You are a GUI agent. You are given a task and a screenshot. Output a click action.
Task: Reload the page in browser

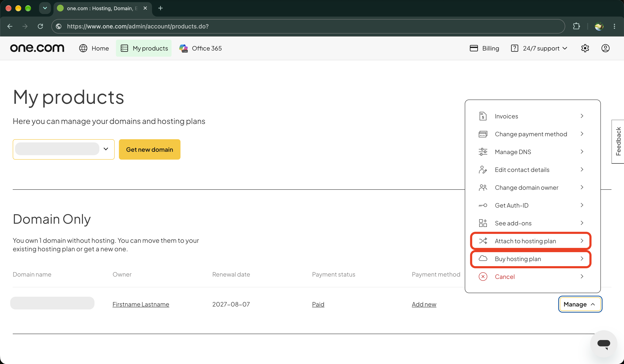(x=40, y=26)
